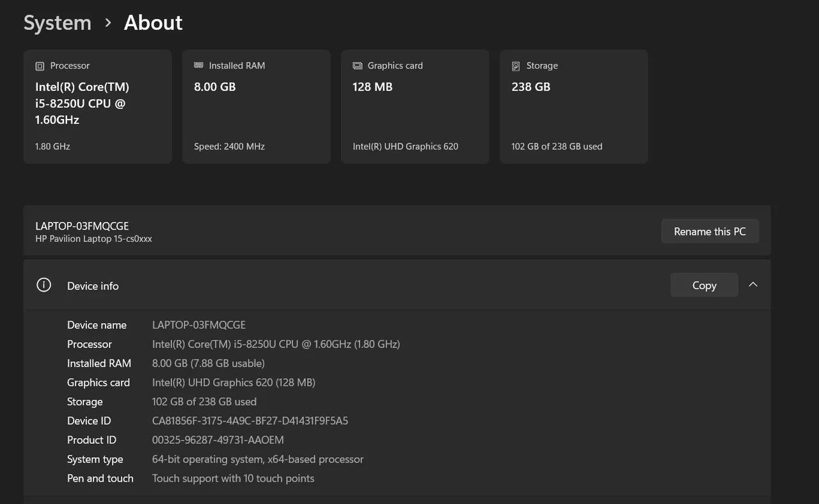Click the Pen and touch label
The image size is (819, 504).
coord(100,478)
